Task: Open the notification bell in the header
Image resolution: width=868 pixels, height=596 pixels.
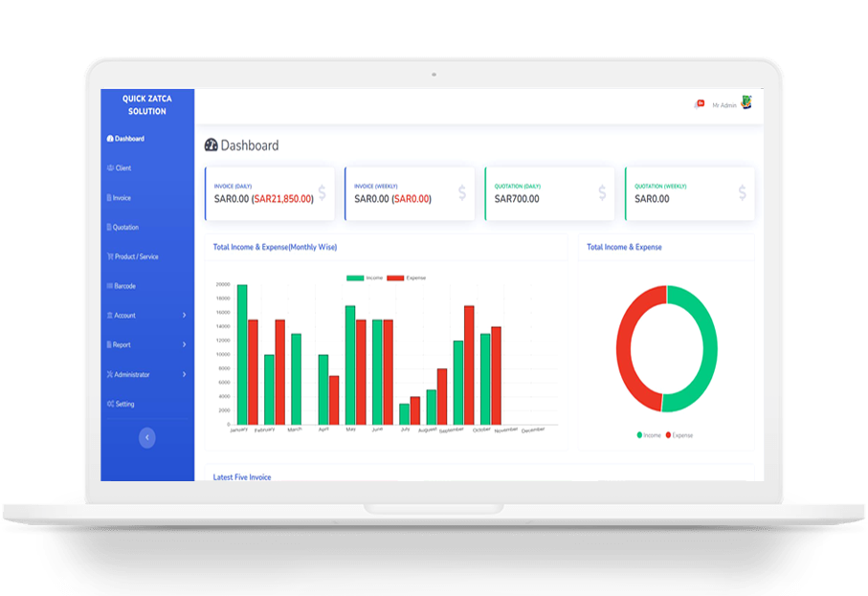Action: [x=700, y=103]
